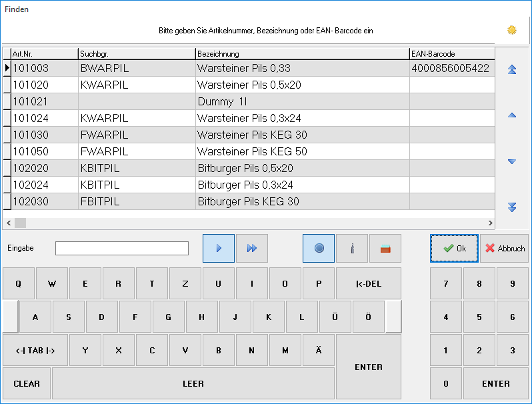Jump to first record with double up arrow
This screenshot has width=532, height=404.
click(x=512, y=69)
